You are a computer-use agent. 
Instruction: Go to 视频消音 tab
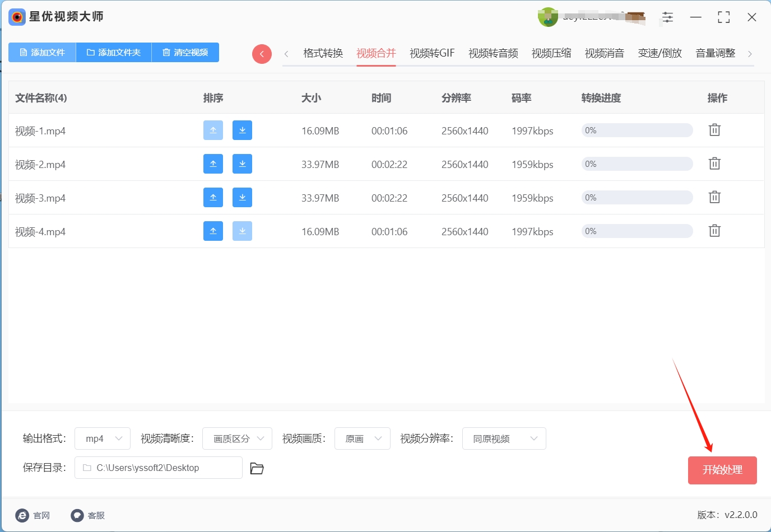pyautogui.click(x=605, y=53)
